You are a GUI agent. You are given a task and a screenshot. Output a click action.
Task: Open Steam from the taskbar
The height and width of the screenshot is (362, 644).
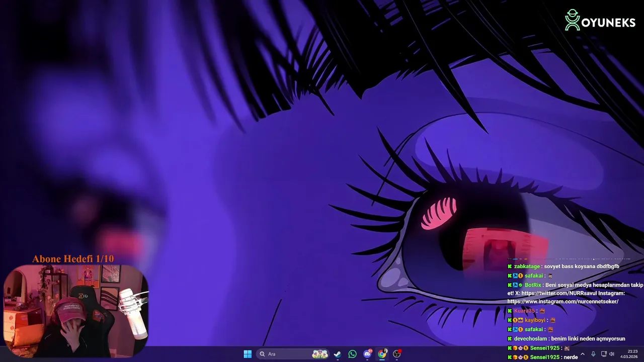click(x=338, y=354)
